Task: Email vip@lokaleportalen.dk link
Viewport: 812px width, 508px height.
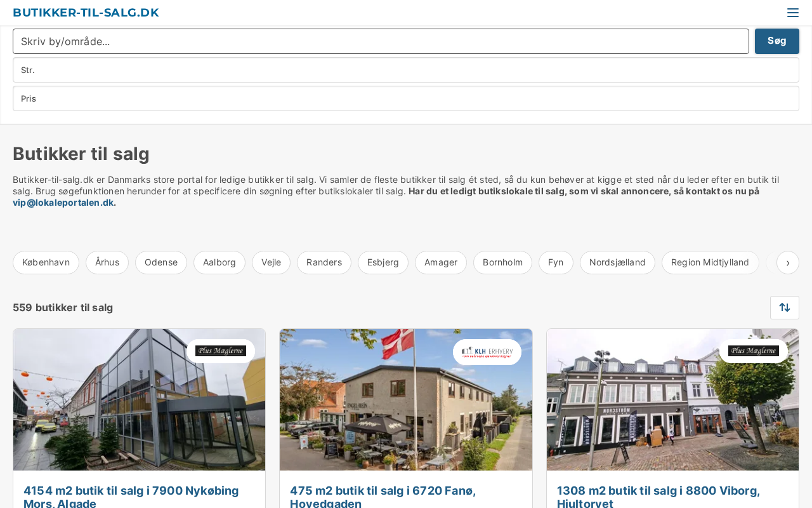Action: tap(64, 203)
